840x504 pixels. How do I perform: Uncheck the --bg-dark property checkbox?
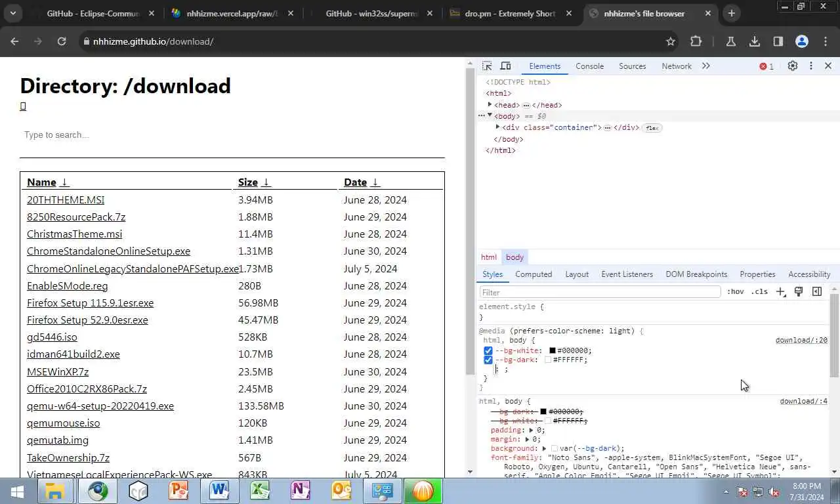pyautogui.click(x=488, y=360)
